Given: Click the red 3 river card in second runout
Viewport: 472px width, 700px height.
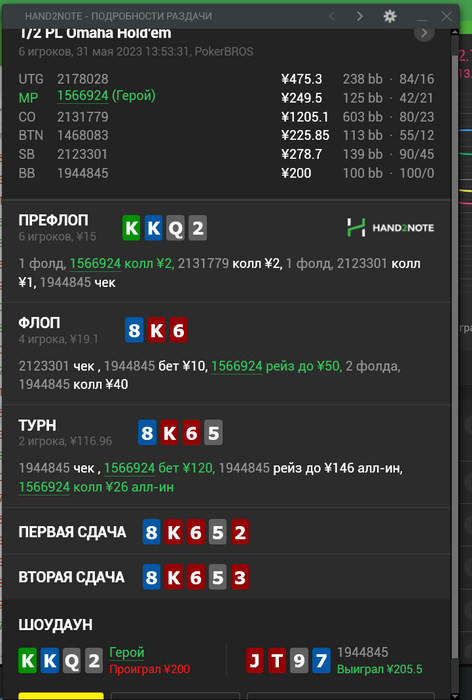Looking at the screenshot, I should pos(240,577).
